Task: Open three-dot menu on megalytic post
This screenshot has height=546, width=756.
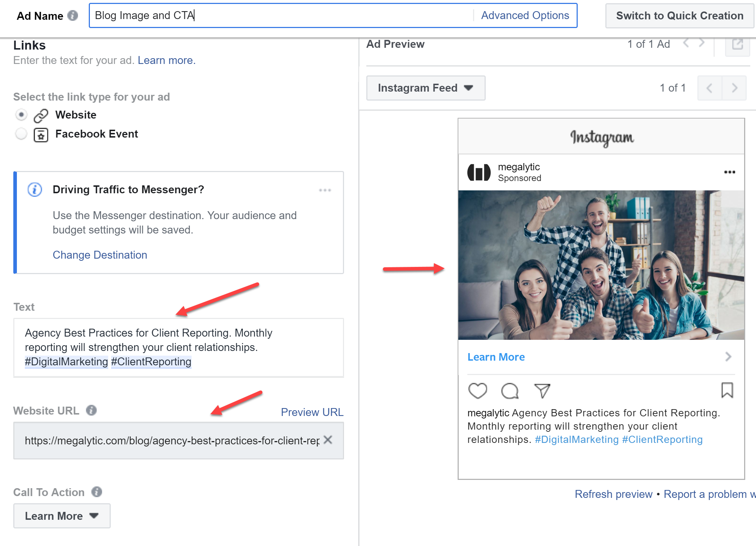Action: point(729,172)
